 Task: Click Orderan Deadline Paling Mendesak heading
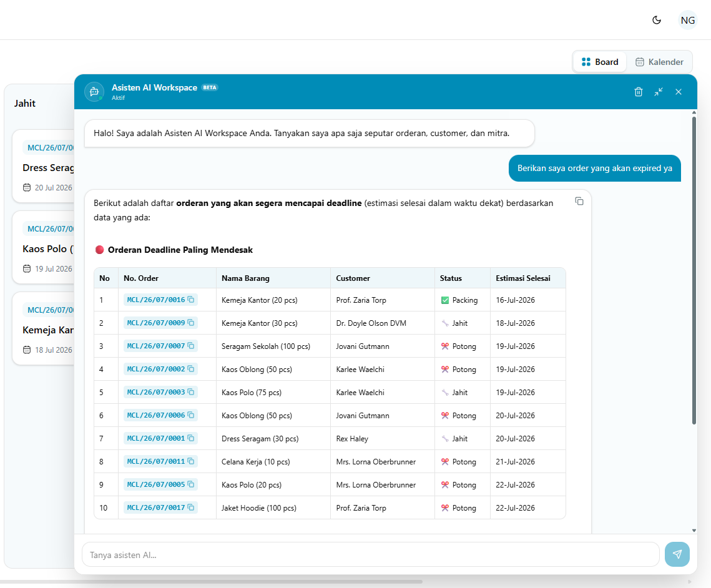[x=180, y=250]
